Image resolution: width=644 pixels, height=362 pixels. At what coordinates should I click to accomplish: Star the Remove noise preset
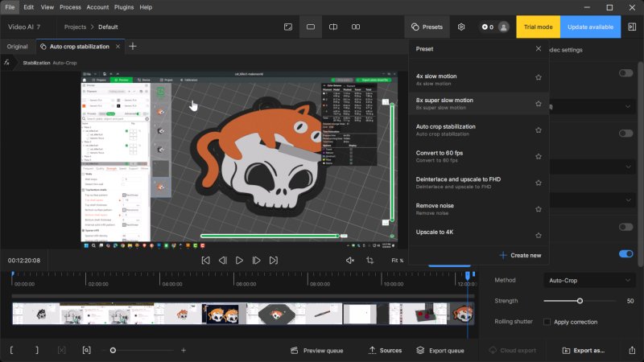(539, 208)
